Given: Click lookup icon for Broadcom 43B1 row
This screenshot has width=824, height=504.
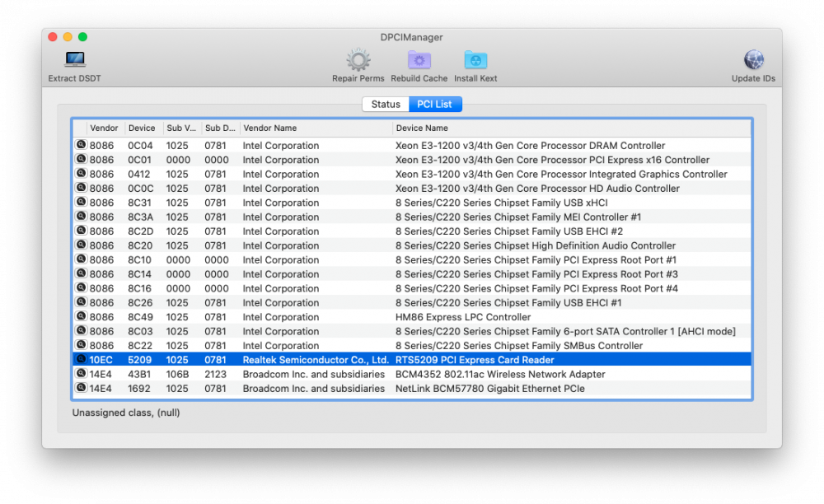Looking at the screenshot, I should [81, 374].
